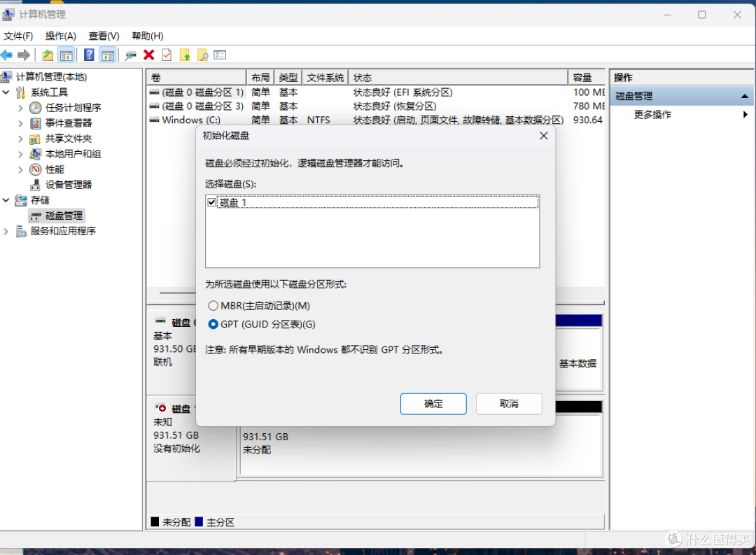This screenshot has width=756, height=555.
Task: Click the blue help question mark icon
Action: click(89, 55)
